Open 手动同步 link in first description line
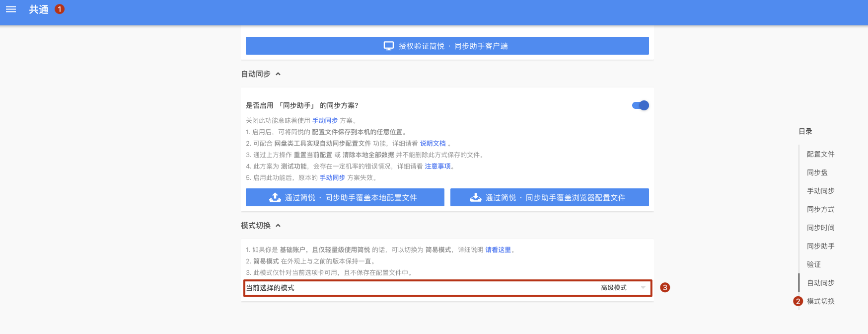Viewport: 868px width, 334px height. tap(325, 120)
